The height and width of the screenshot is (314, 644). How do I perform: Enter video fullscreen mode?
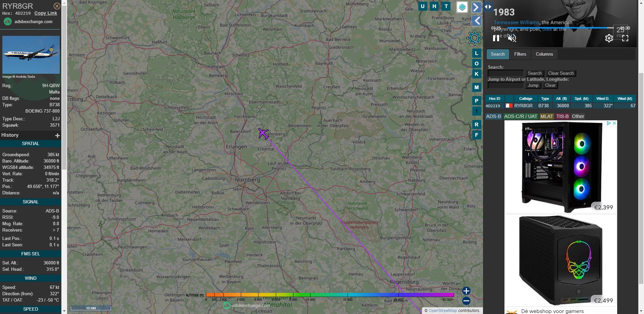click(x=625, y=38)
